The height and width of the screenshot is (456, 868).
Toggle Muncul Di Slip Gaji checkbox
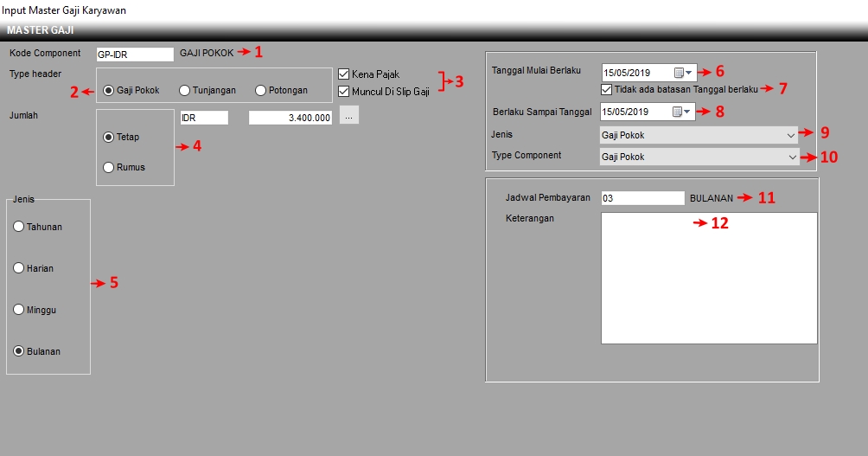[343, 91]
